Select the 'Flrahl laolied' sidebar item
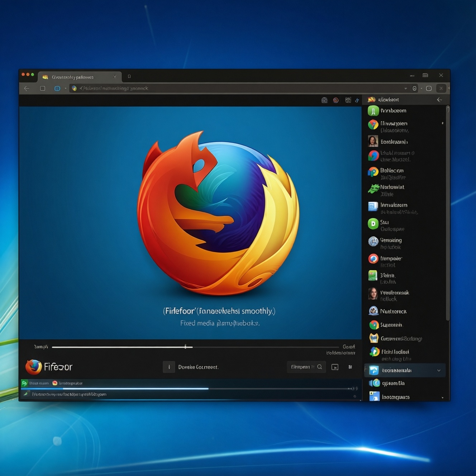This screenshot has width=476, height=476. [x=405, y=354]
